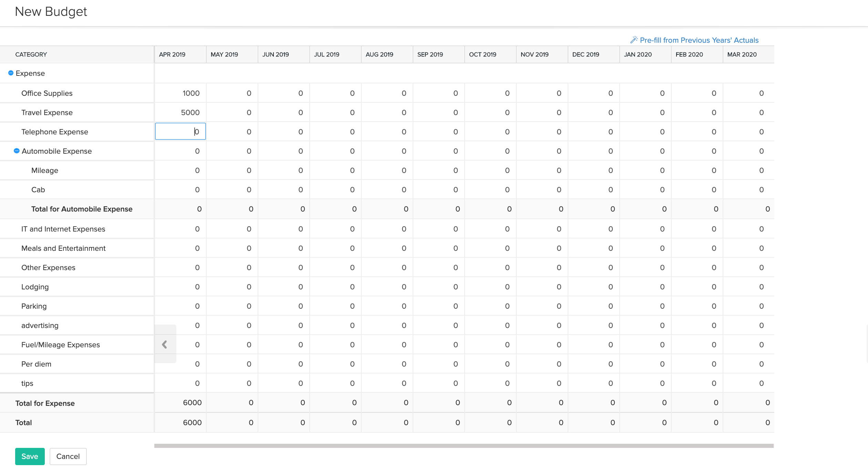Click the Pre-fill magic wand icon
This screenshot has width=868, height=472.
coord(634,40)
